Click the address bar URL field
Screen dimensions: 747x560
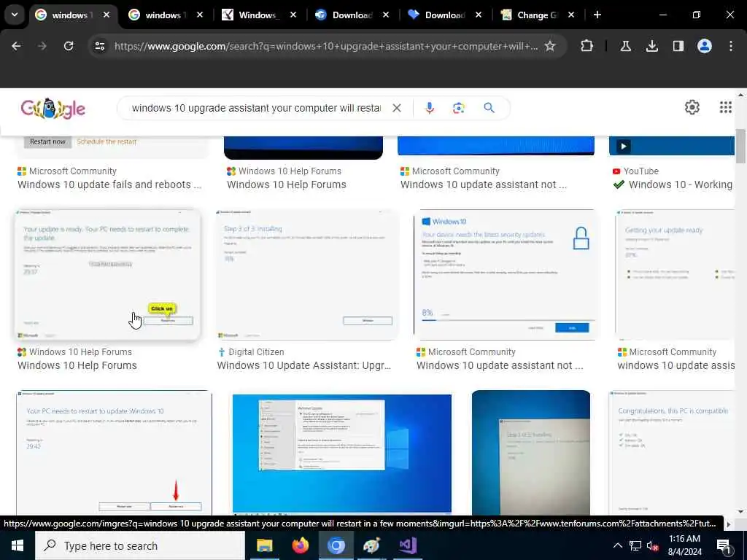pos(326,46)
